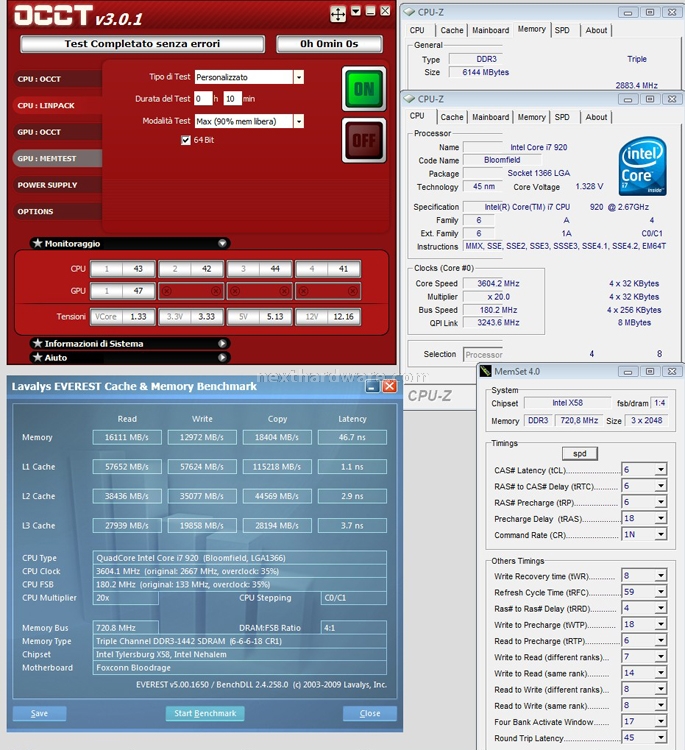Click the dark red OFF button in OCCT
The image size is (685, 750).
coord(364,141)
